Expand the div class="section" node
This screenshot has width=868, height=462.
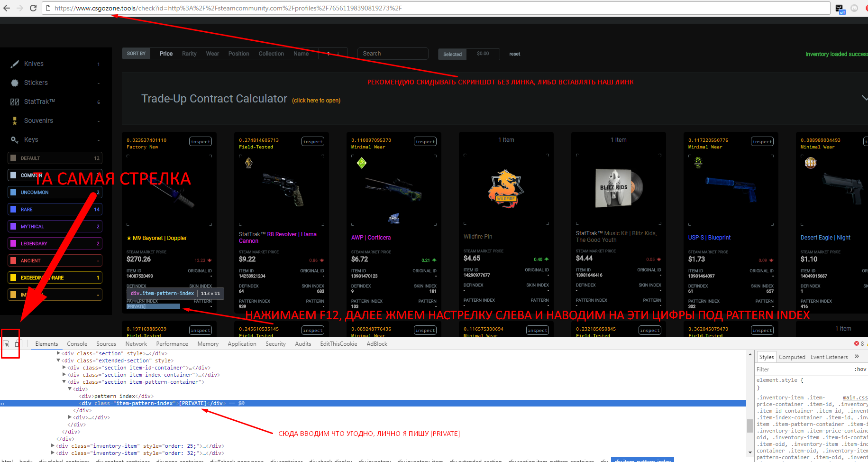[x=58, y=353]
